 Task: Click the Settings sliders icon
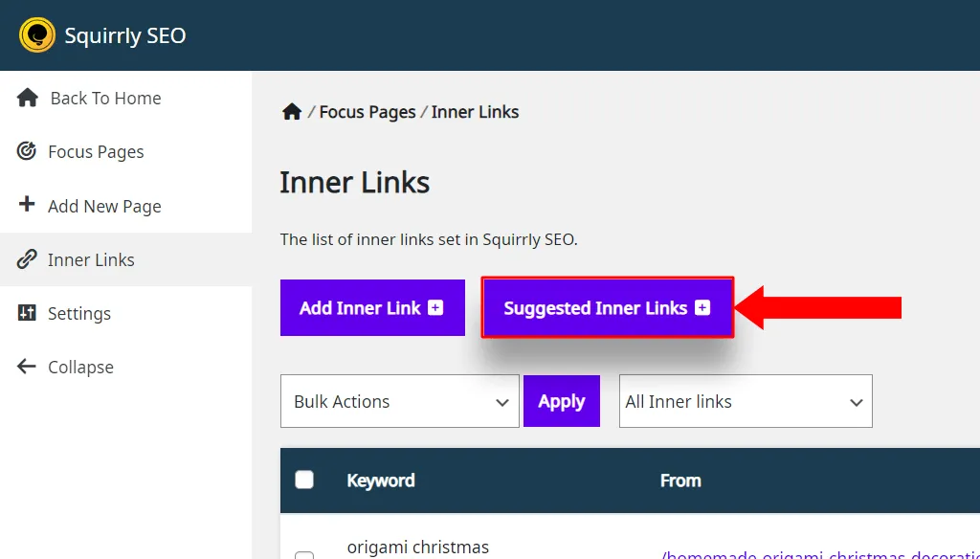[26, 313]
